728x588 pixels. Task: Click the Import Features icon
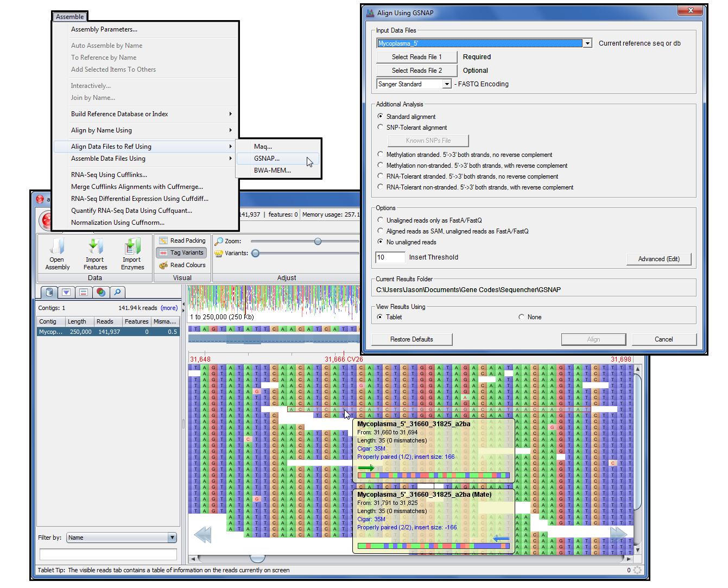(x=94, y=254)
